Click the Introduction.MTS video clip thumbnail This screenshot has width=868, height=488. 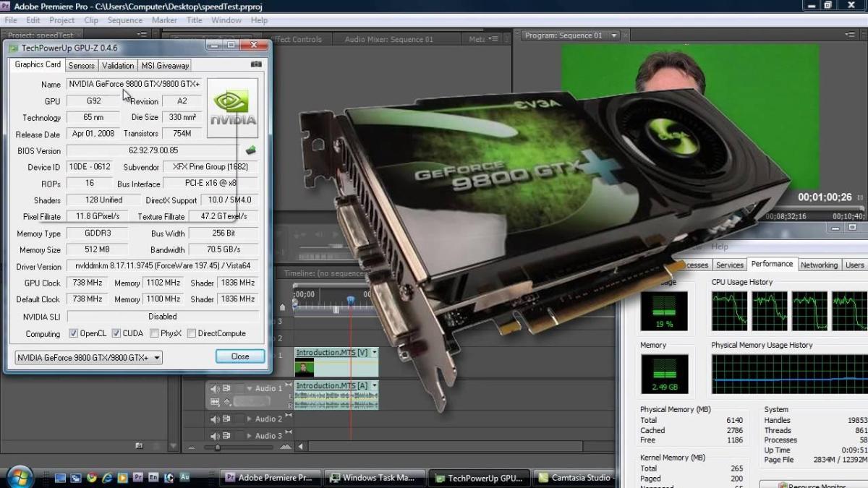pos(305,368)
